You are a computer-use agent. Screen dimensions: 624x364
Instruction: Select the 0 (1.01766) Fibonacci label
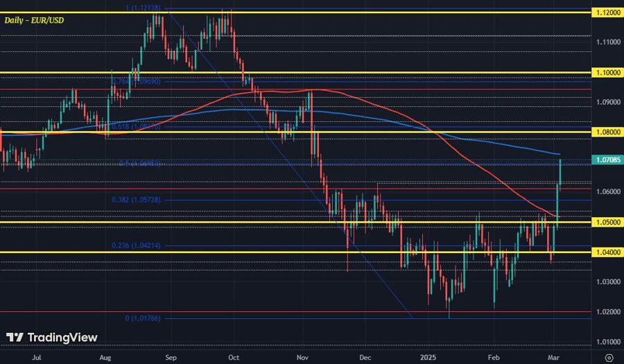143,318
